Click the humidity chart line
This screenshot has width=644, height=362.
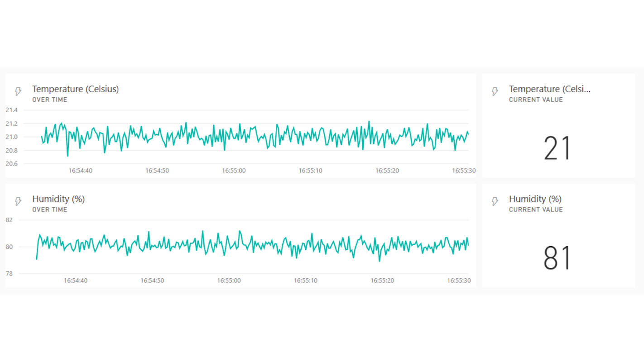pos(254,247)
